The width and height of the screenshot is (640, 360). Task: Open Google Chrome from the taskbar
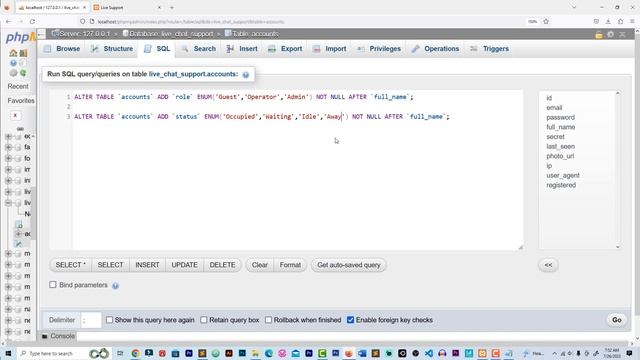tap(136, 353)
